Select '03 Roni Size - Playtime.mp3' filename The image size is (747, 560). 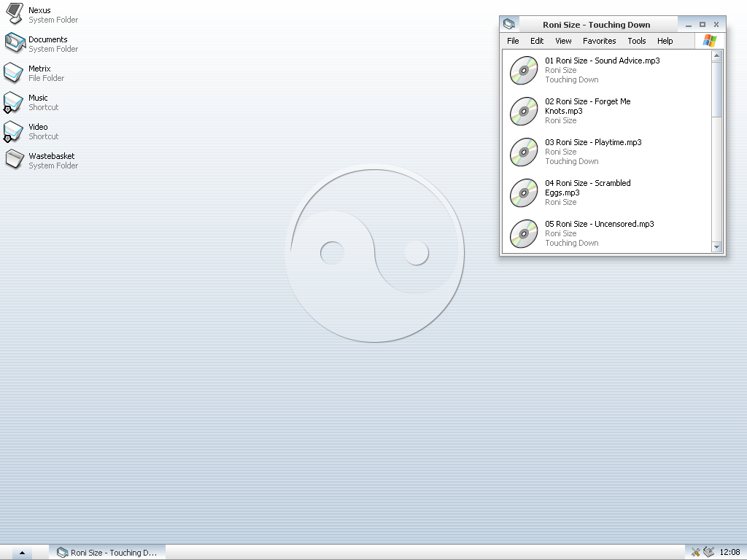click(593, 142)
